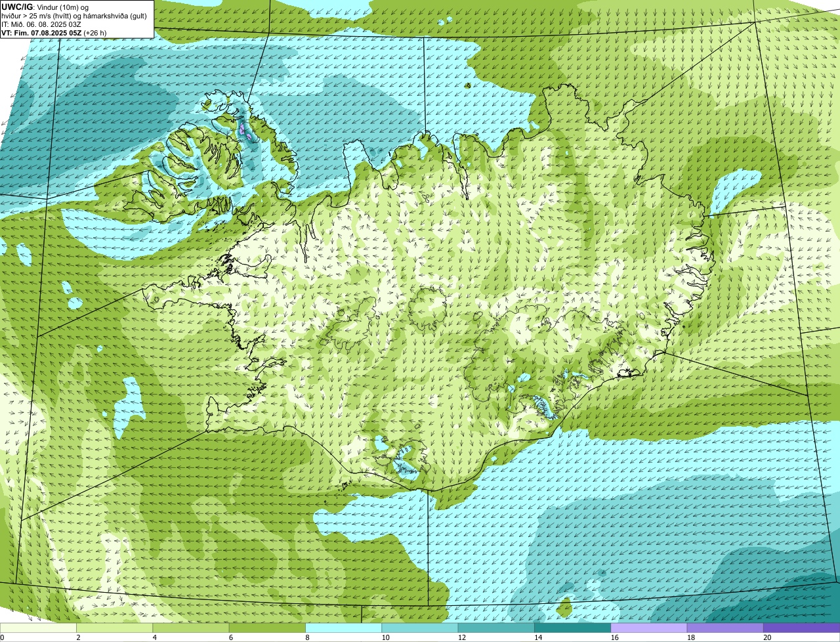Click the init time 'IT: Mið. 06. 08. 2025 03Z'
This screenshot has height=642, width=840.
[x=41, y=24]
